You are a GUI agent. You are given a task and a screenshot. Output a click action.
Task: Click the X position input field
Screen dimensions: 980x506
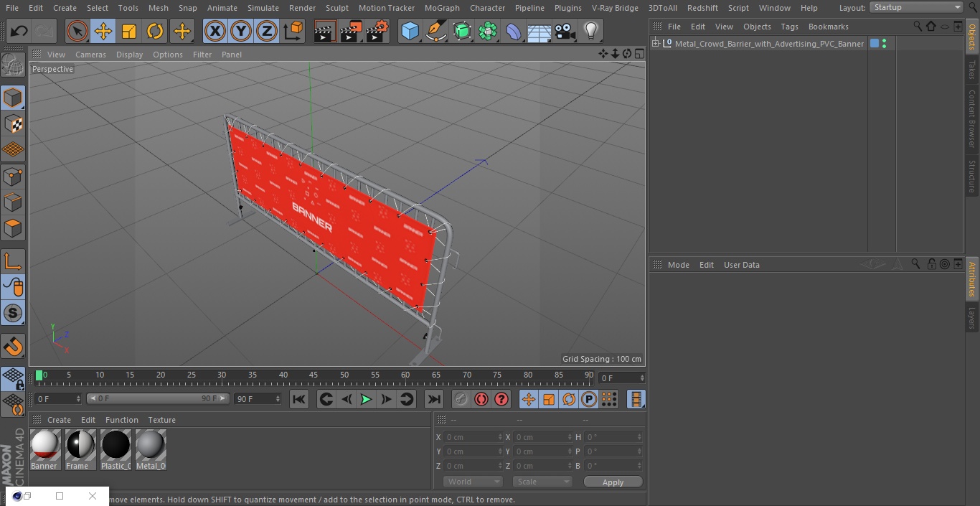(x=473, y=437)
